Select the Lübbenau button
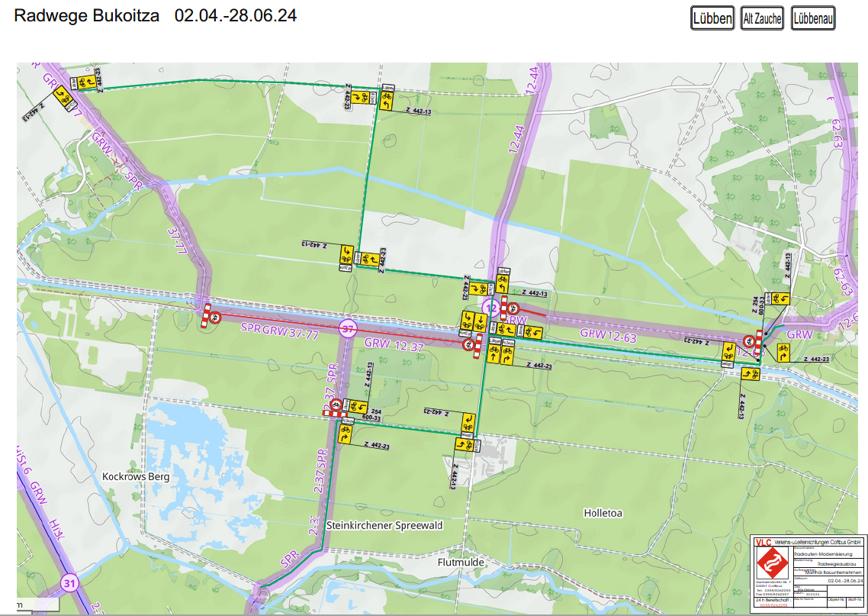Viewport: 868px width, 616px height. [812, 19]
